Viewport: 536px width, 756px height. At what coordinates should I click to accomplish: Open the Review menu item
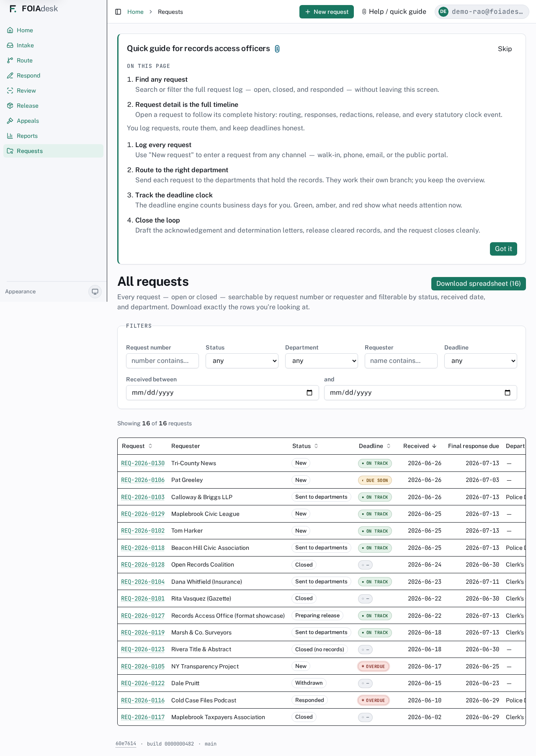pyautogui.click(x=53, y=91)
